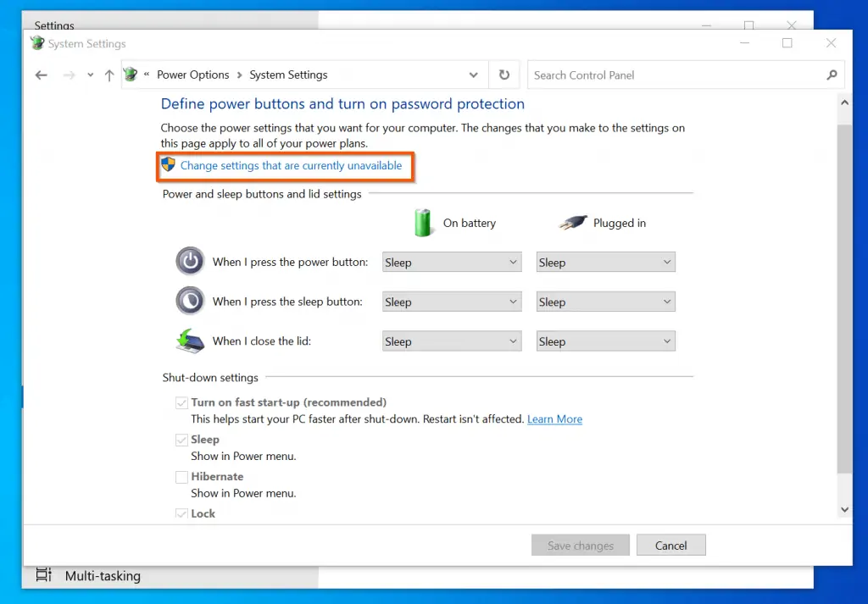Enable the Hibernate checkbox
The height and width of the screenshot is (604, 868).
pyautogui.click(x=181, y=477)
